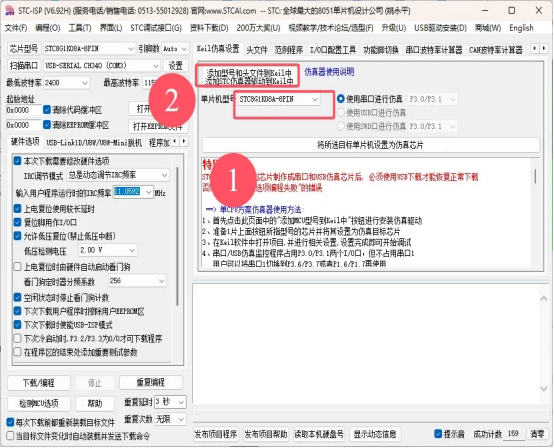Open the 仿真器使用说明 link
This screenshot has height=448, width=554.
click(329, 72)
